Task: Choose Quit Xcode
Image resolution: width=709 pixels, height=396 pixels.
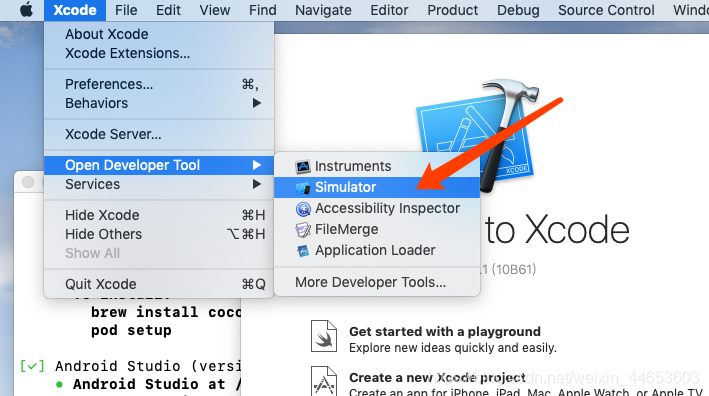Action: coord(159,284)
